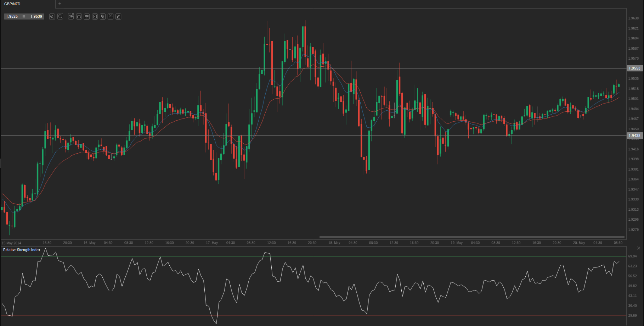Open the indicator settings sliders icon

click(87, 17)
